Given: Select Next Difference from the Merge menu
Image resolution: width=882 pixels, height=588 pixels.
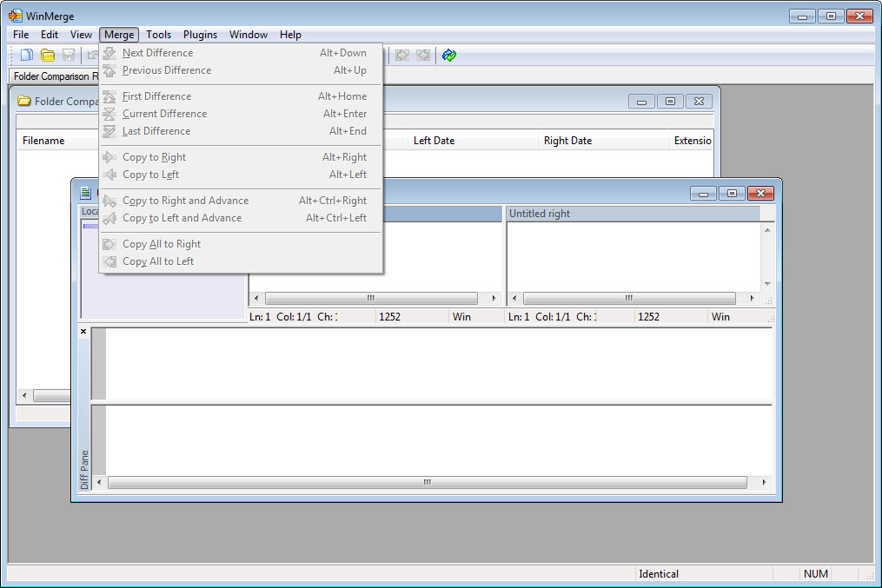Looking at the screenshot, I should pos(157,53).
